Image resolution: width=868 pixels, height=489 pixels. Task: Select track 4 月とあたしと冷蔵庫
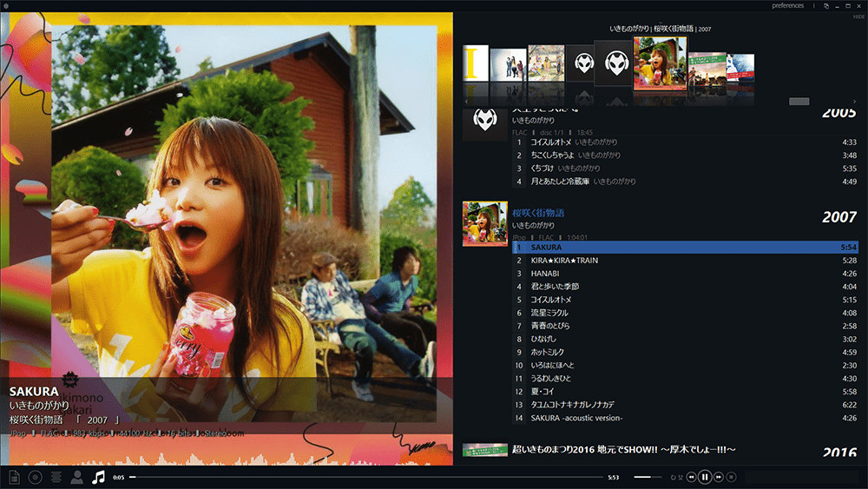pyautogui.click(x=686, y=181)
